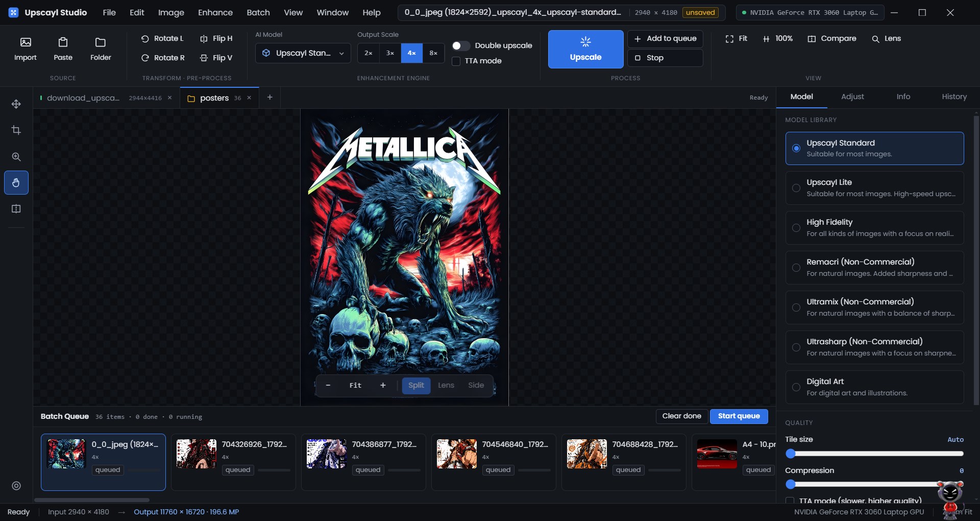
Task: Open settings icon at bottom-left sidebar
Action: coord(16,486)
